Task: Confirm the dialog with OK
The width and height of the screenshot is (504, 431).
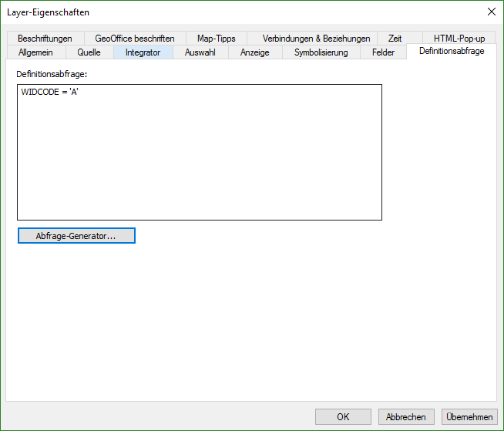Action: pyautogui.click(x=343, y=417)
